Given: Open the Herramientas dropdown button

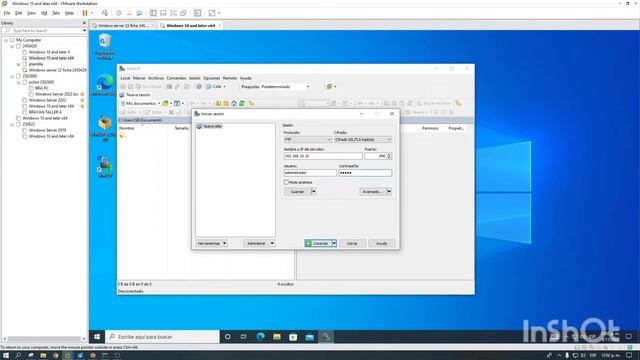Looking at the screenshot, I should pyautogui.click(x=211, y=243).
